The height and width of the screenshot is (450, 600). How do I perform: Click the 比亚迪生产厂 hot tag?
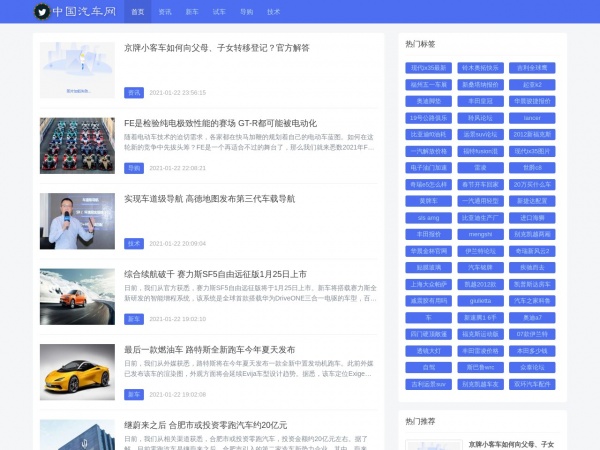click(480, 218)
